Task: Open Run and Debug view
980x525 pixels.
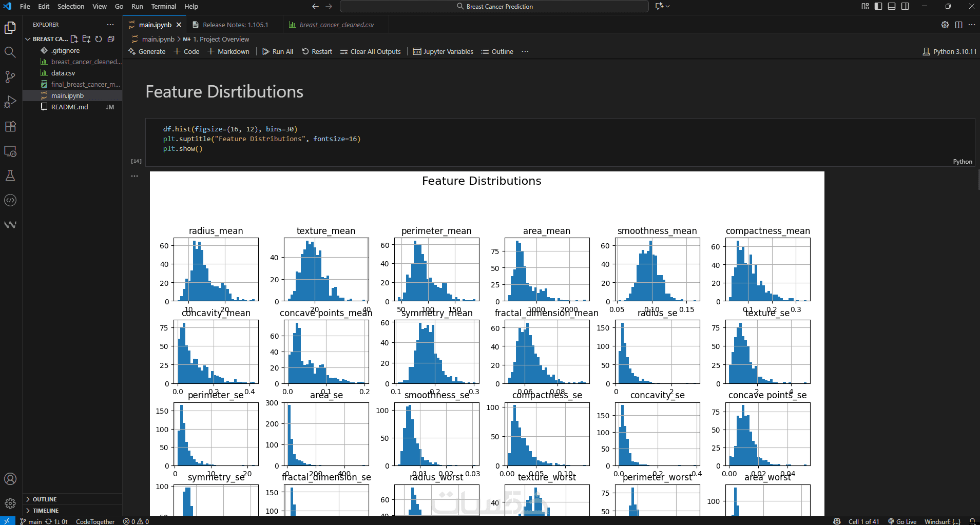Action: point(10,102)
